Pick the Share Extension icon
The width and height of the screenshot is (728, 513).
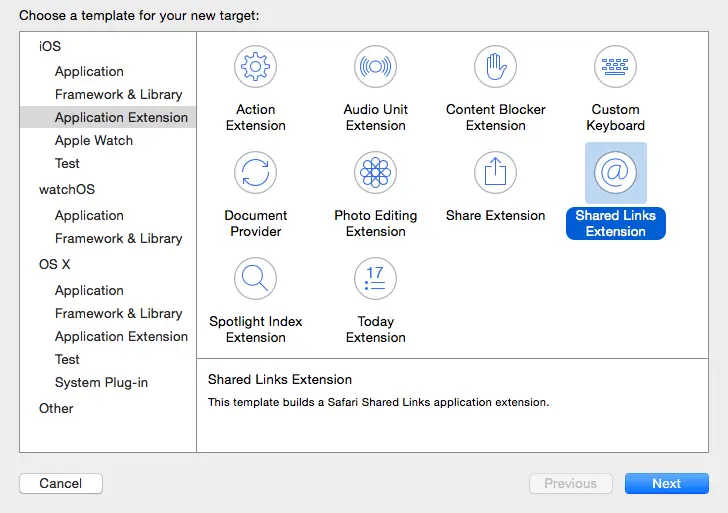click(x=496, y=173)
